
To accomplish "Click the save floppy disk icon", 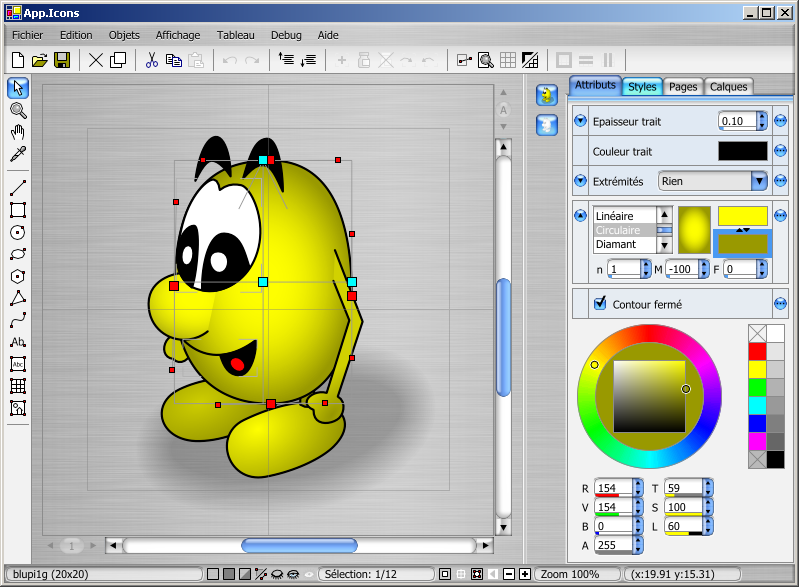I will [x=62, y=60].
